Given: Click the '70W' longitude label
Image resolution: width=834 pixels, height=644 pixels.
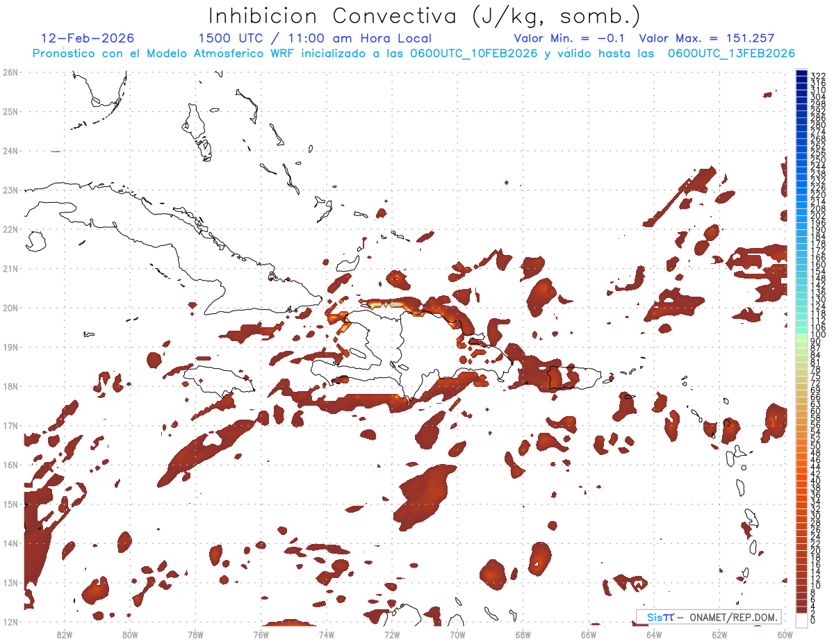Looking at the screenshot, I should [x=457, y=634].
